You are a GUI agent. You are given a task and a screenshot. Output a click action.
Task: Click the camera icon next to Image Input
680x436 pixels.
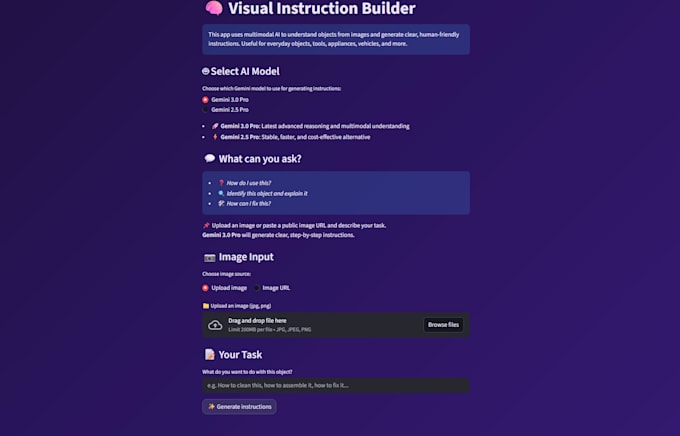[209, 258]
